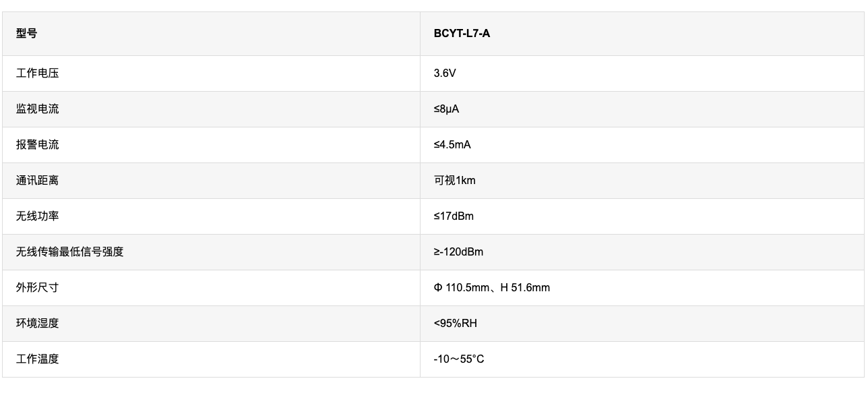This screenshot has width=868, height=416.
Task: Click the 无线传输最低信号强度 label
Action: coord(70,251)
